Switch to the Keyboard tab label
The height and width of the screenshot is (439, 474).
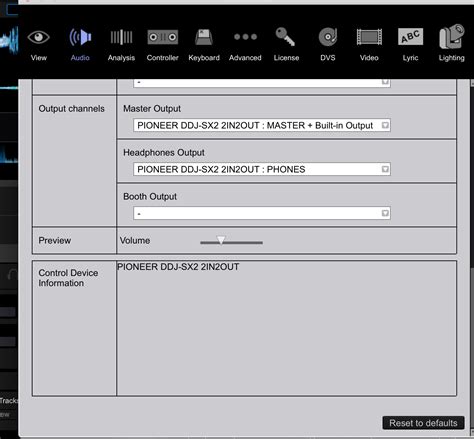pos(204,58)
